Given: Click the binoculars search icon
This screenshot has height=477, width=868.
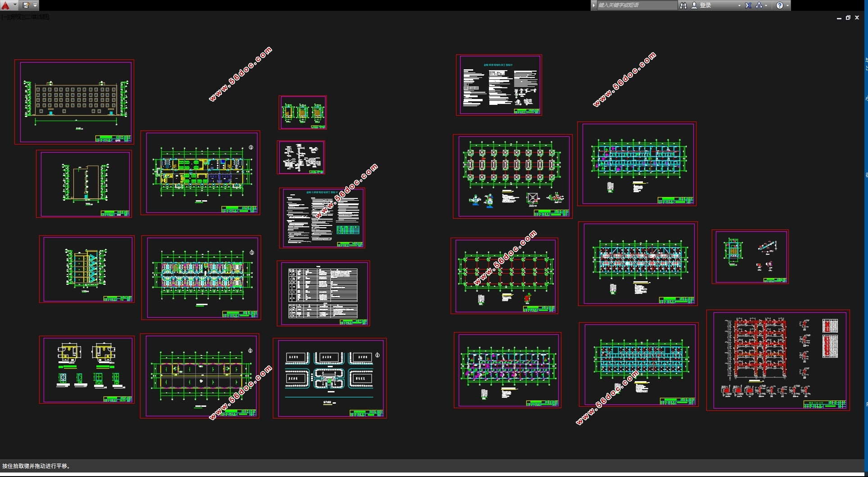Looking at the screenshot, I should [x=683, y=5].
